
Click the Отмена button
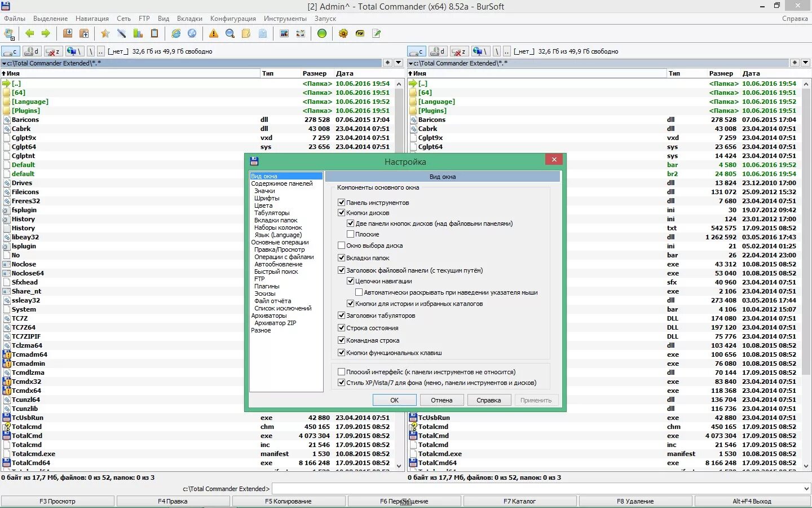pyautogui.click(x=442, y=400)
